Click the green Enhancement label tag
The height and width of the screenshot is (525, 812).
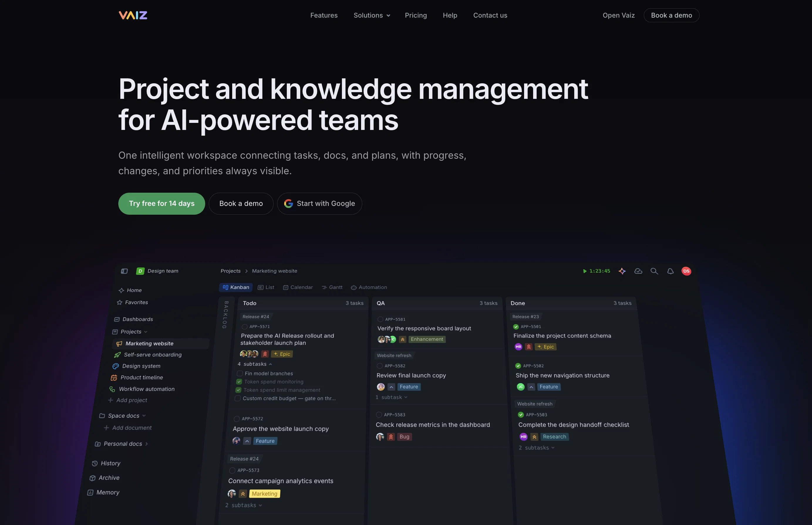427,339
